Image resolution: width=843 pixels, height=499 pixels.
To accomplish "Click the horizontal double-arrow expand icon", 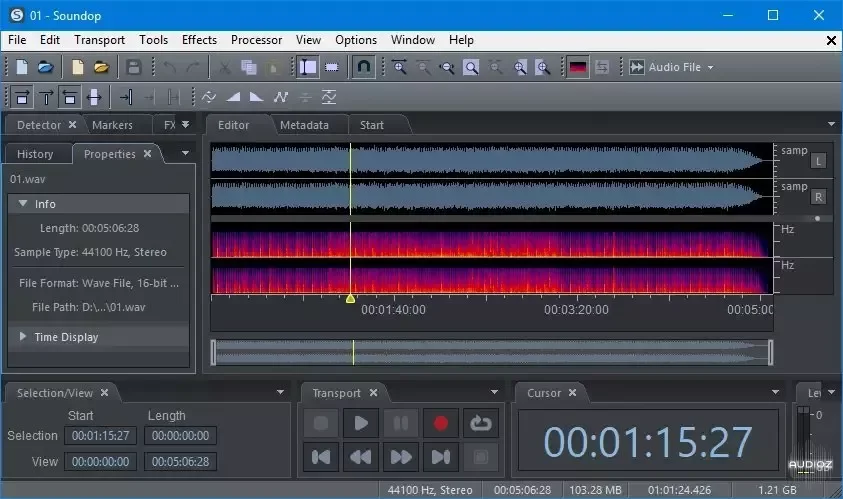I will pyautogui.click(x=94, y=97).
